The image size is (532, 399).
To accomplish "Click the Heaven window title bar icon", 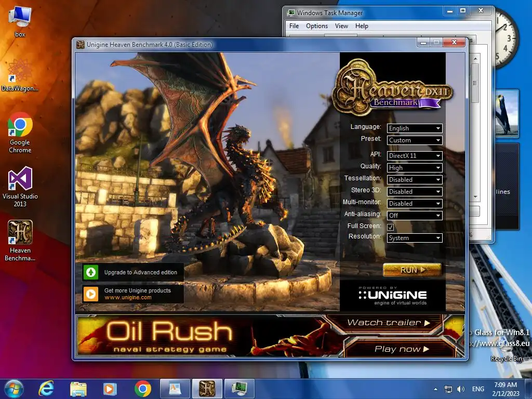I will click(81, 45).
